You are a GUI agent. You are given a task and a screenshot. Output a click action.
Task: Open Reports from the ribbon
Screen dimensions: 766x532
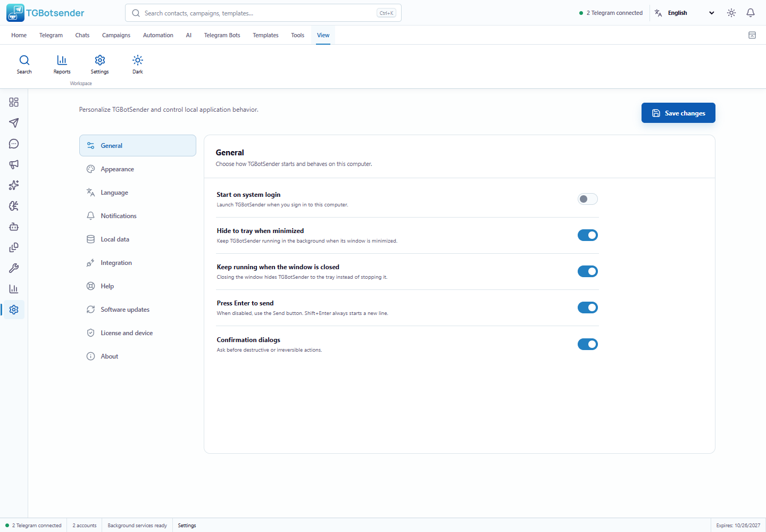(x=62, y=64)
